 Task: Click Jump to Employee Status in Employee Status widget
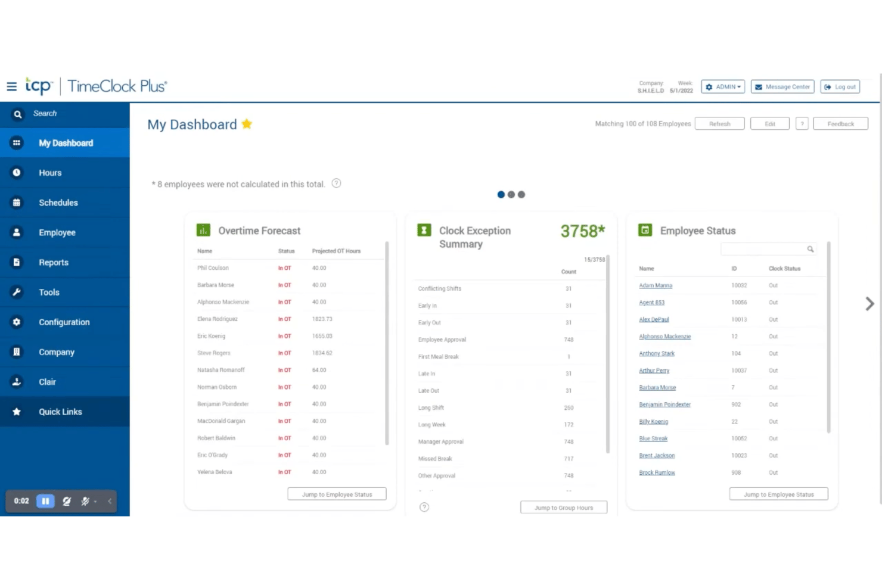pos(778,494)
